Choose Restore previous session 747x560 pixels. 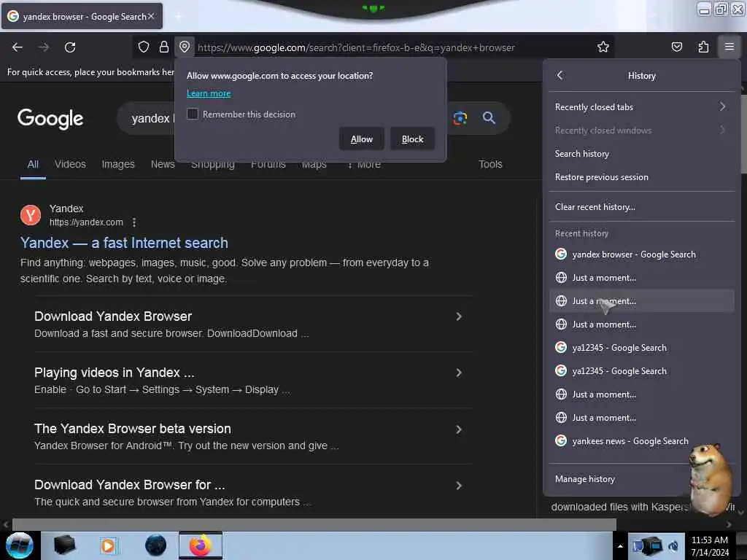point(642,176)
